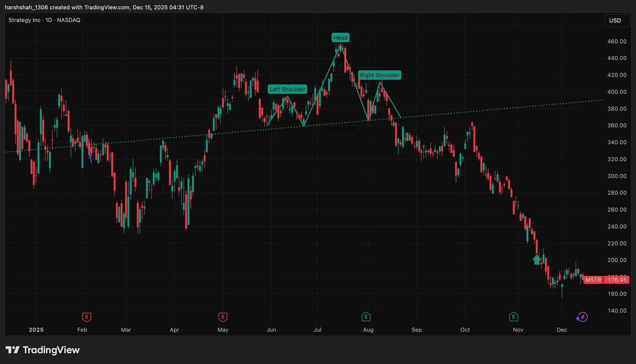Click the Mar label on the time axis
636x364 pixels.
(126, 330)
